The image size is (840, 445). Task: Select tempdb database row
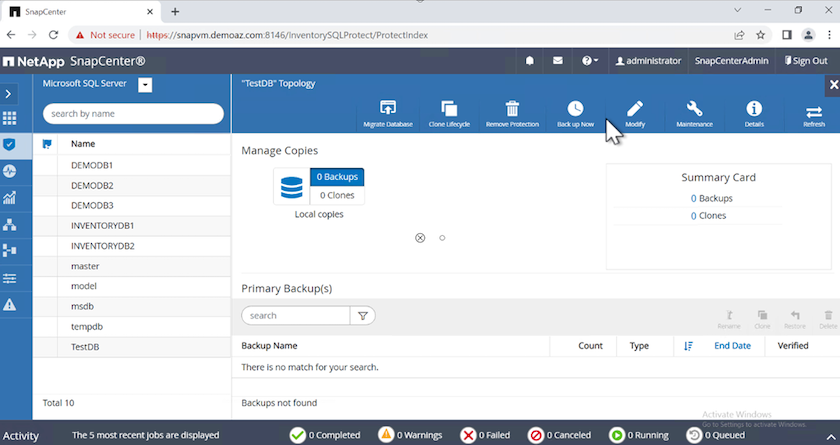[x=132, y=327]
